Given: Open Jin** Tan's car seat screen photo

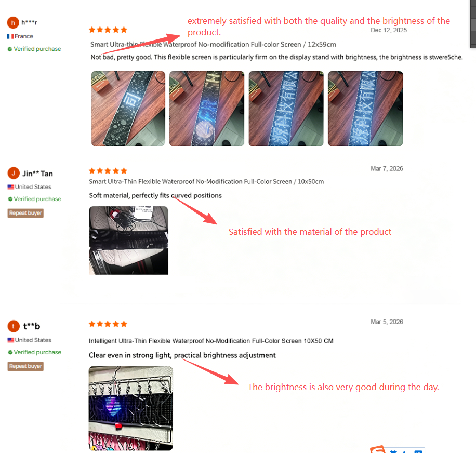Looking at the screenshot, I should coord(128,241).
